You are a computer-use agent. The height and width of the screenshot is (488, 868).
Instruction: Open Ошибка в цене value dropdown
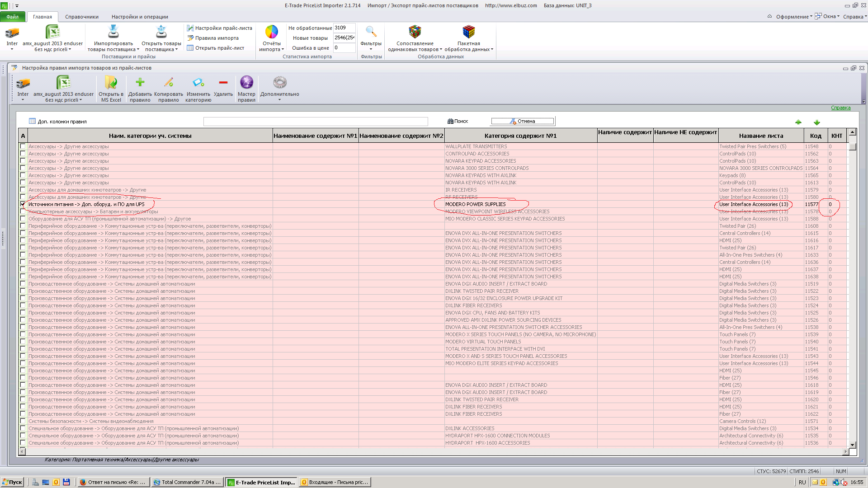point(344,48)
